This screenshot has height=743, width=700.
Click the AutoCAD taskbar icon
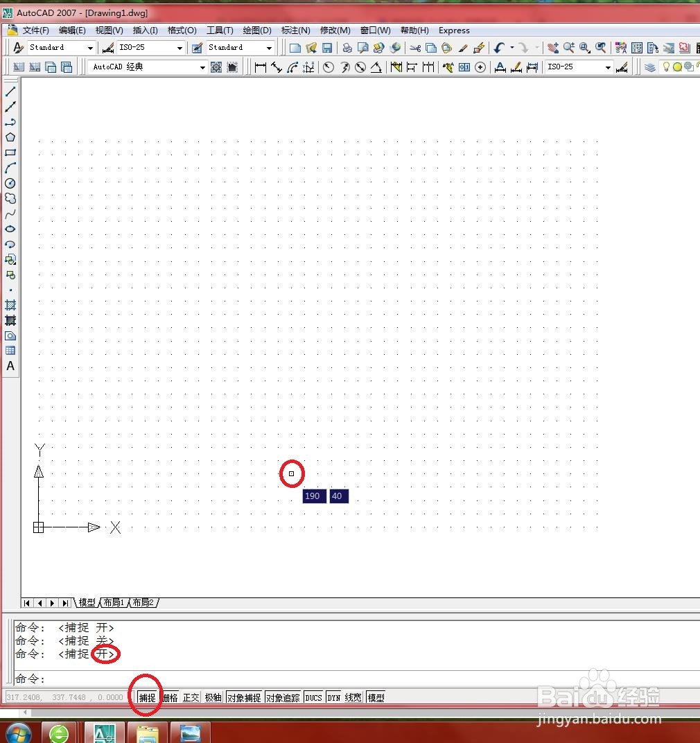point(104,733)
